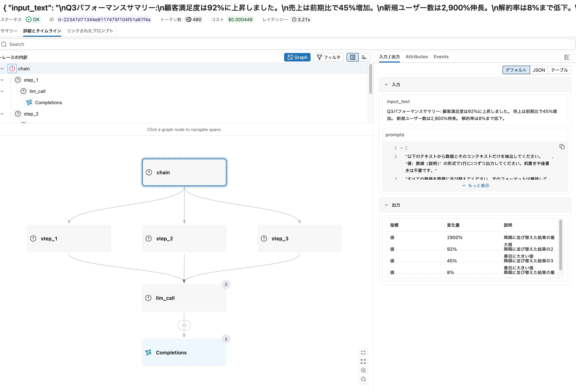The width and height of the screenshot is (576, 392).
Task: Select the step_2 graph node
Action: (184, 238)
